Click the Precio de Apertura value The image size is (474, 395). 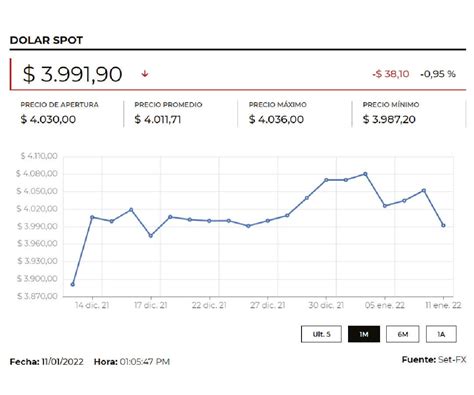[48, 119]
